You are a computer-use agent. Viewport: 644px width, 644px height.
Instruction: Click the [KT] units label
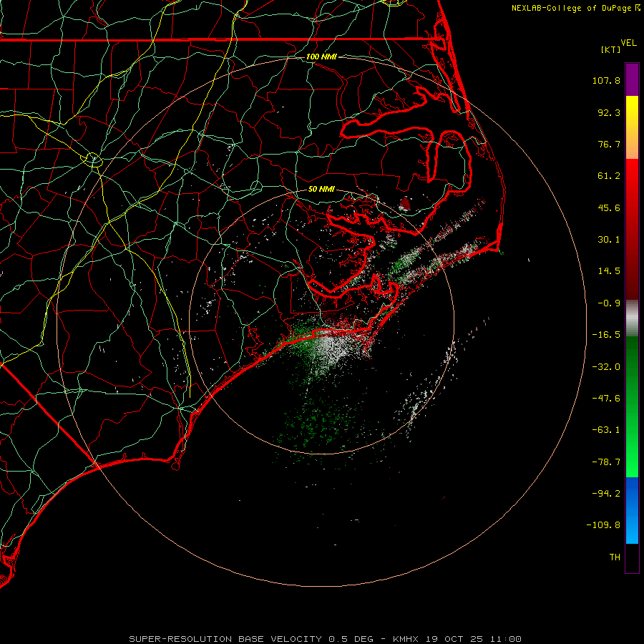coord(611,49)
